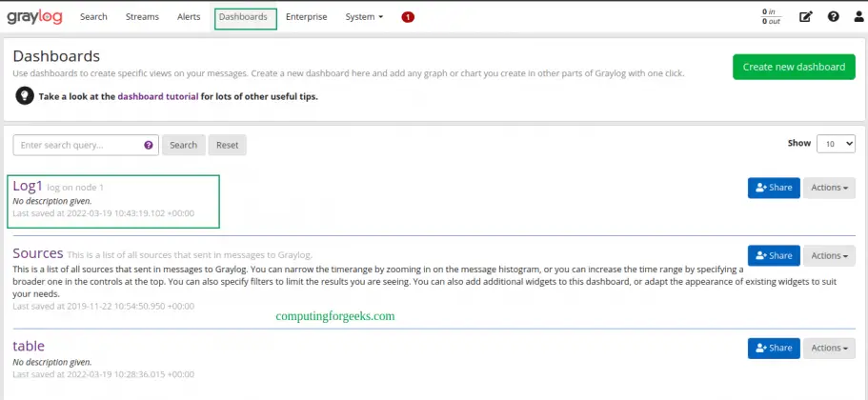Open the Sources dashboard title link
This screenshot has height=400, width=868.
[38, 253]
